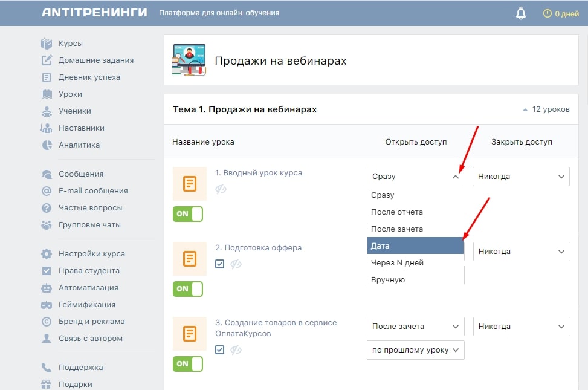This screenshot has width=588, height=390.
Task: Click the course thumbnail Продажи на вебинарах
Action: (x=189, y=60)
